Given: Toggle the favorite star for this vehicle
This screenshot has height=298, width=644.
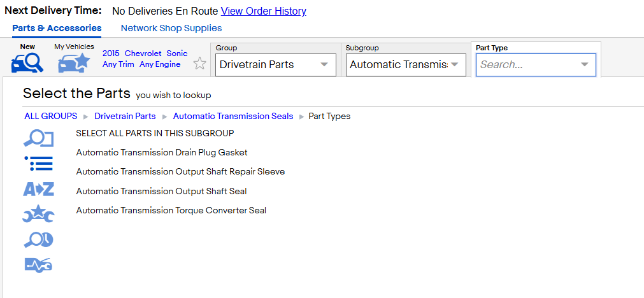Looking at the screenshot, I should click(199, 64).
